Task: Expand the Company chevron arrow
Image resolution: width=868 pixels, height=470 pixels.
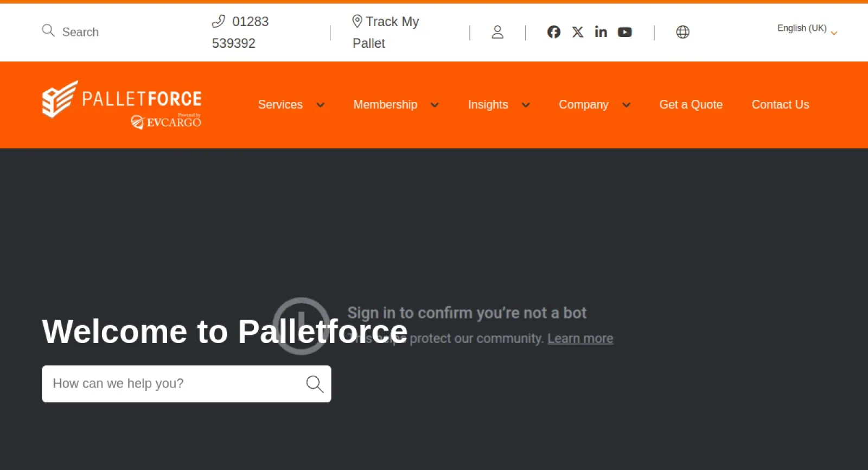Action: click(x=627, y=105)
